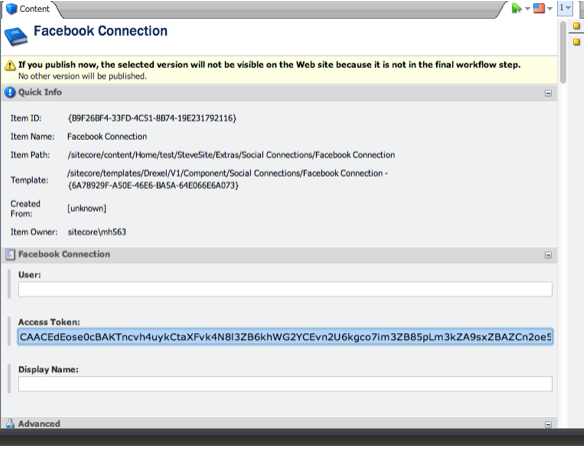Click the upper yellow validation marker
The width and height of the screenshot is (587, 449).
[577, 26]
